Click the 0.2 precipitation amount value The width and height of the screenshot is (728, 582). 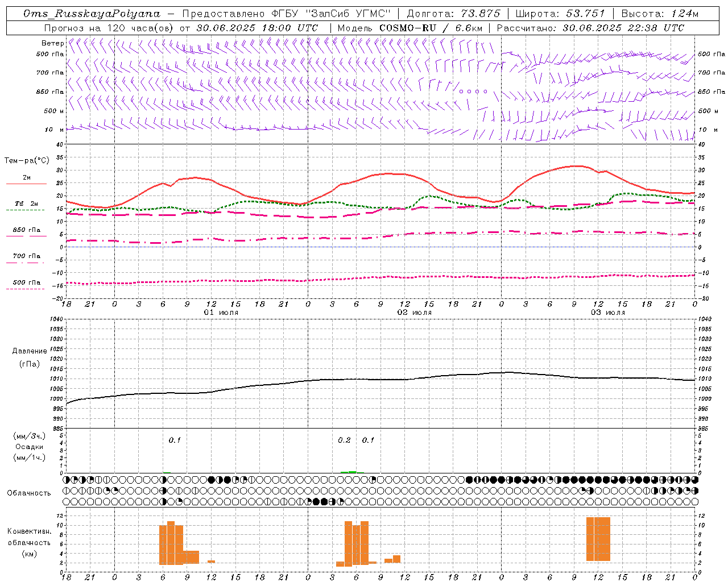click(344, 440)
